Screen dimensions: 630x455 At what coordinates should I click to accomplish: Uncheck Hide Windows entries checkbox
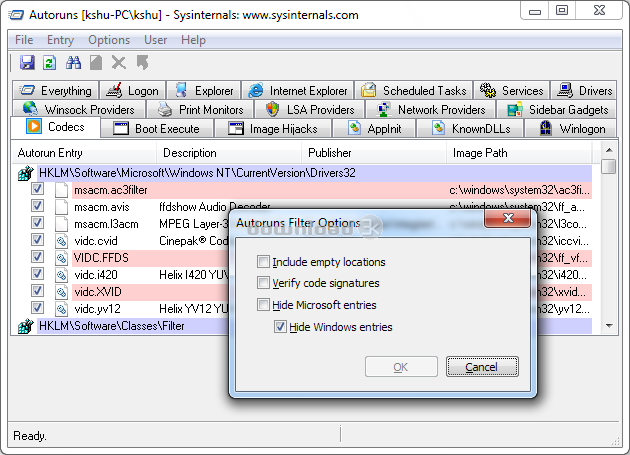pos(280,326)
